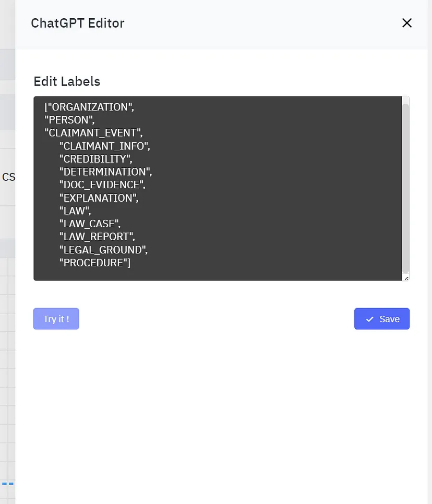This screenshot has width=432, height=504.
Task: Click the DETERMINATION label text
Action: 105,171
